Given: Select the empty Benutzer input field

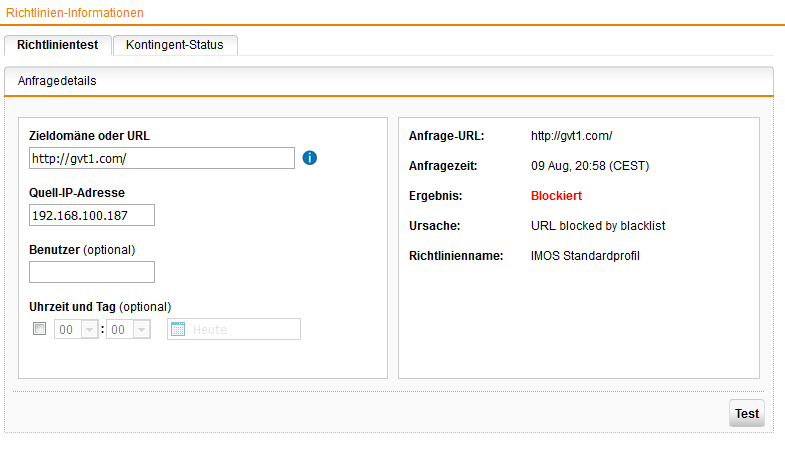Looking at the screenshot, I should click(92, 272).
